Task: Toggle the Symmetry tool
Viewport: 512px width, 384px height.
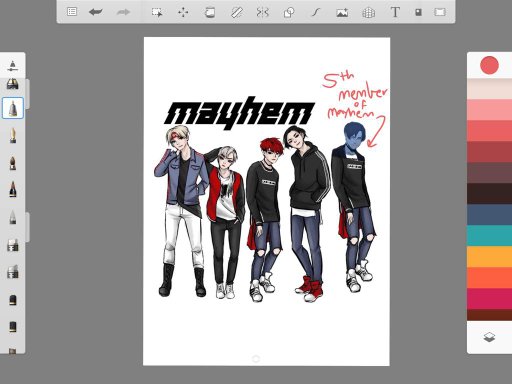Action: coord(262,12)
